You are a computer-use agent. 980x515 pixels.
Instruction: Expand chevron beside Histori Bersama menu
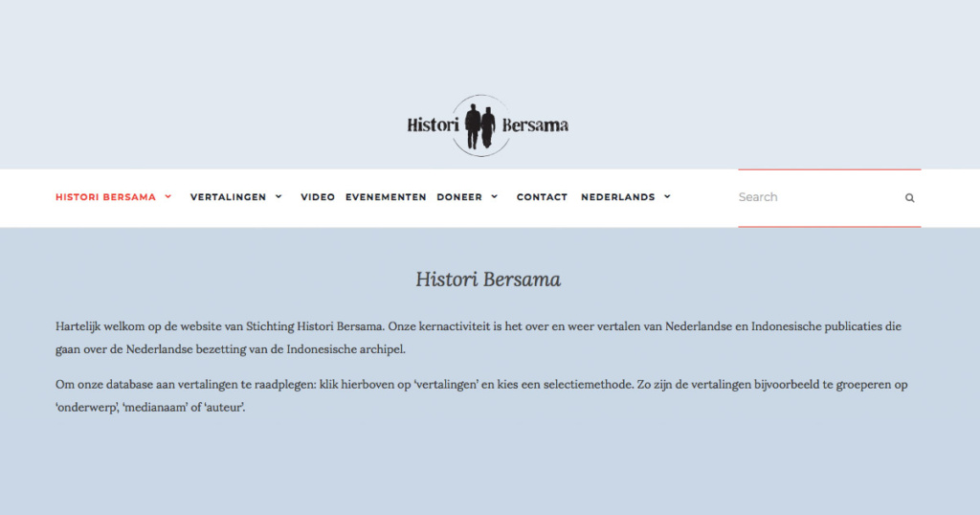168,197
